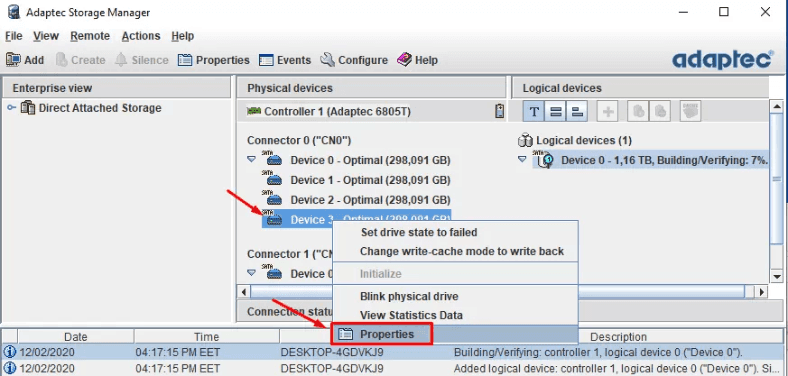The image size is (788, 376).
Task: Click the Logical Device 0 building icon
Action: [545, 160]
